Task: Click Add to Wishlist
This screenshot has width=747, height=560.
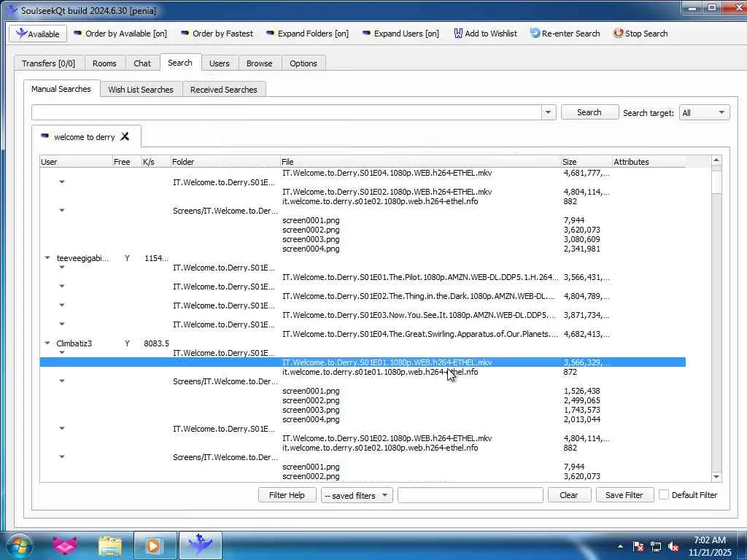Action: click(x=485, y=34)
